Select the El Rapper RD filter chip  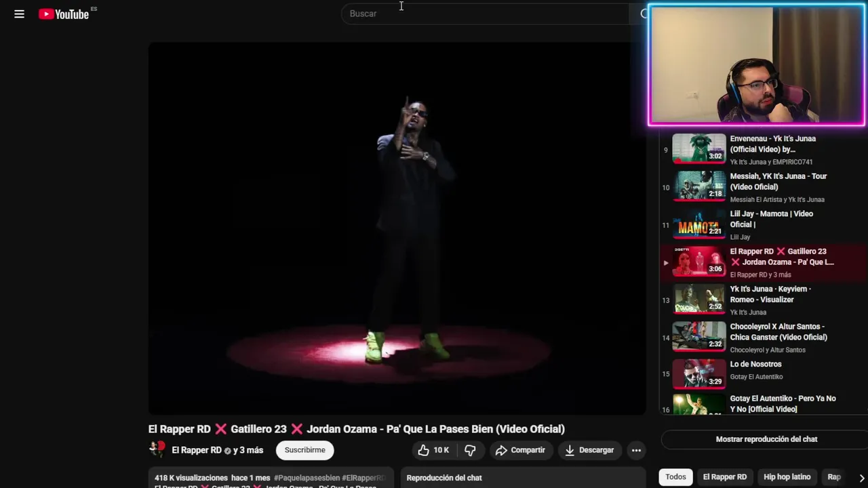[x=724, y=477]
